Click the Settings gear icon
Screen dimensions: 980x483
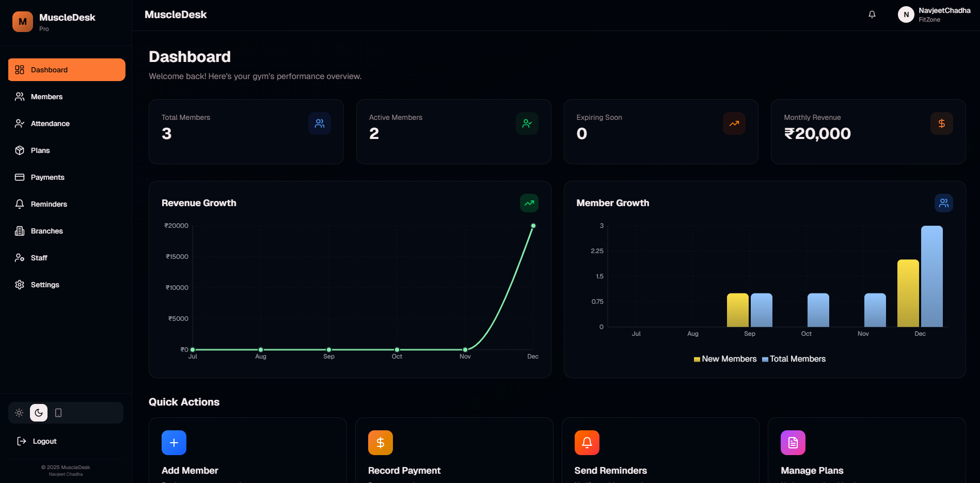coord(20,284)
